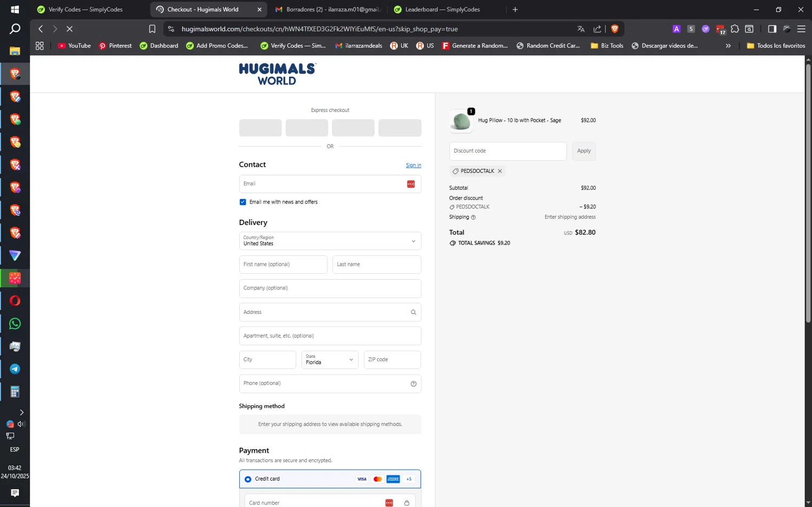Screen dimensions: 812x507
Task: Toggle the browser sidebar panel
Action: tap(772, 29)
